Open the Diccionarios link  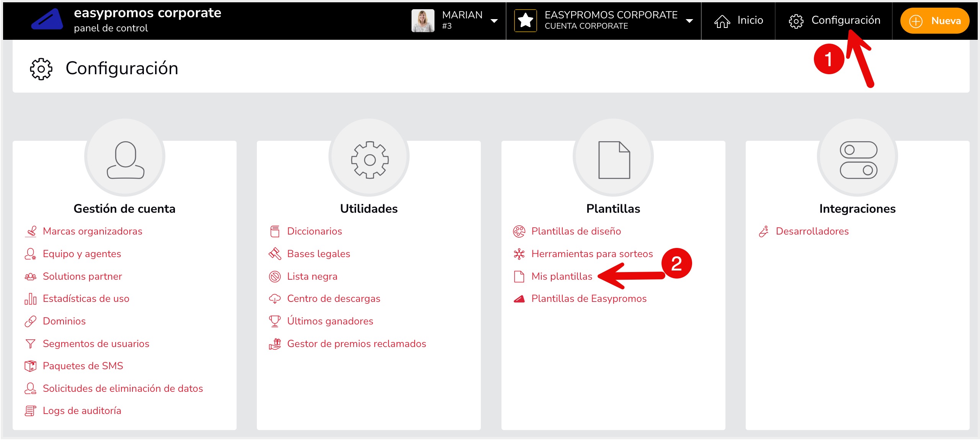[315, 231]
